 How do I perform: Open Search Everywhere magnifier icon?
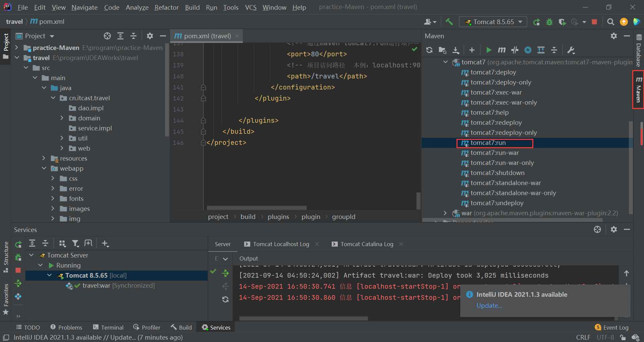click(611, 22)
